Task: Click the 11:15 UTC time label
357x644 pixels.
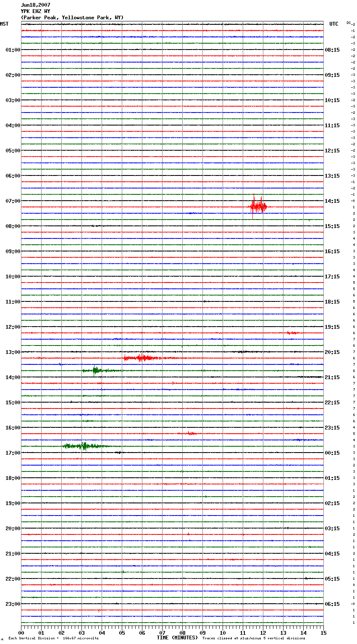Action: point(332,126)
